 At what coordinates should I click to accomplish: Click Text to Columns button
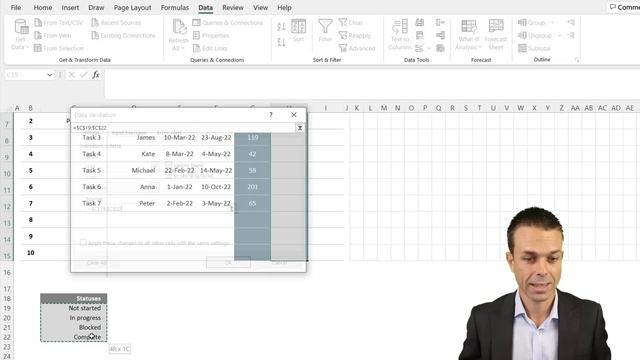[x=400, y=35]
